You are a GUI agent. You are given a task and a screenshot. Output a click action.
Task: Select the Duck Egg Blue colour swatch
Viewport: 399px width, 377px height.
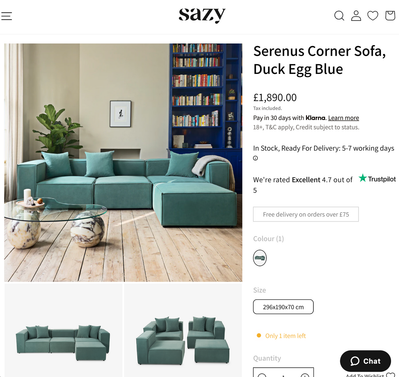[x=260, y=258]
